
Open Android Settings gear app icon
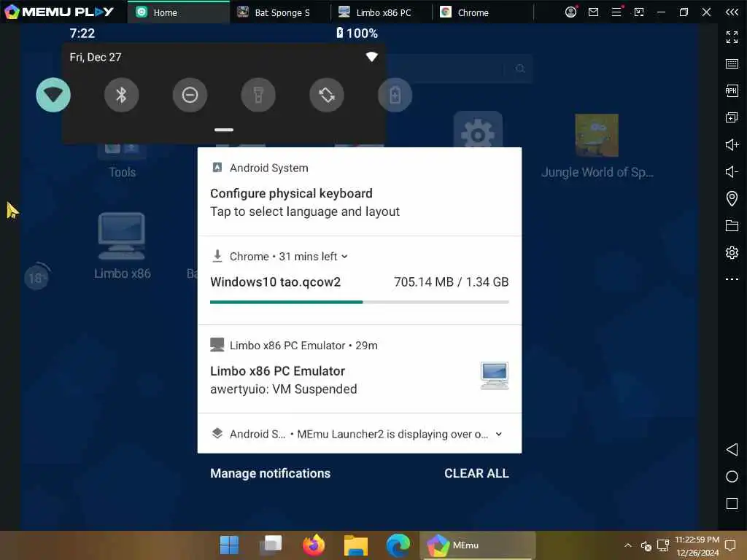click(478, 130)
